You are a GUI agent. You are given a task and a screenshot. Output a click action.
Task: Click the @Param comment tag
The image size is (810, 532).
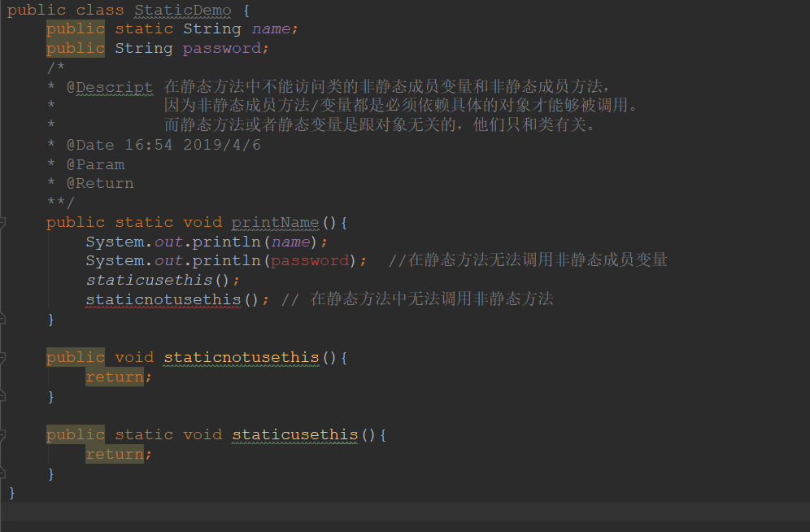[x=96, y=165]
